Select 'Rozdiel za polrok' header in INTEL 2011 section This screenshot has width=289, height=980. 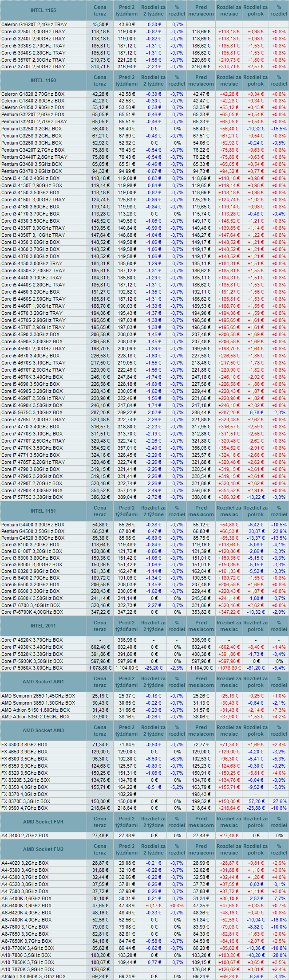tap(256, 626)
